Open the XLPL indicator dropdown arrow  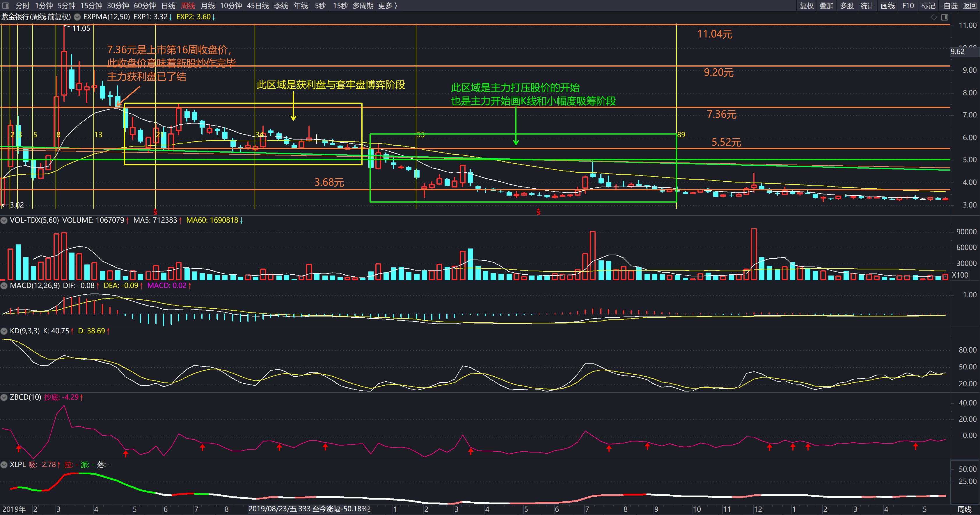click(x=4, y=465)
